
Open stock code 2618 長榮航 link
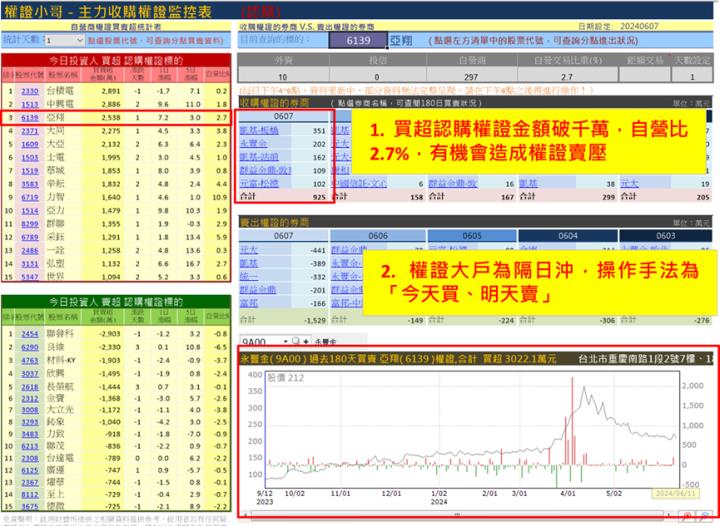click(30, 387)
